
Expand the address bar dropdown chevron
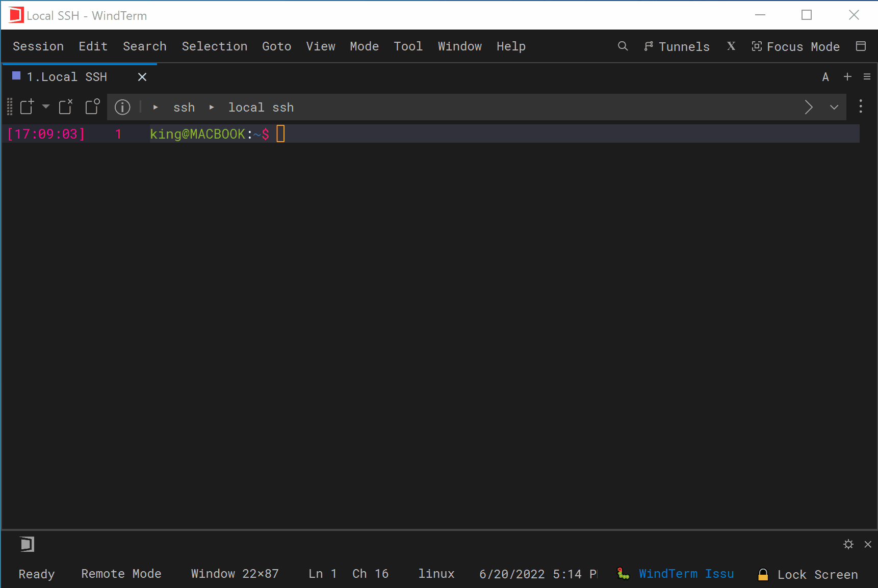tap(834, 108)
